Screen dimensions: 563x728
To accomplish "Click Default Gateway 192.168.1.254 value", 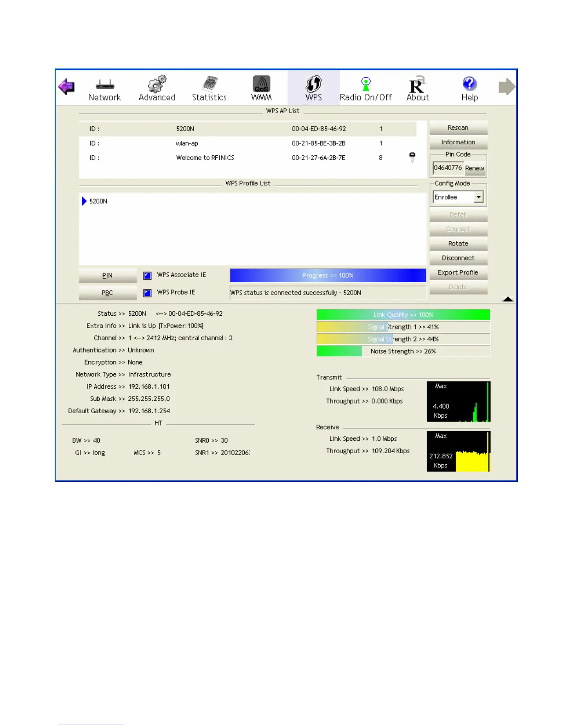I will 149,411.
